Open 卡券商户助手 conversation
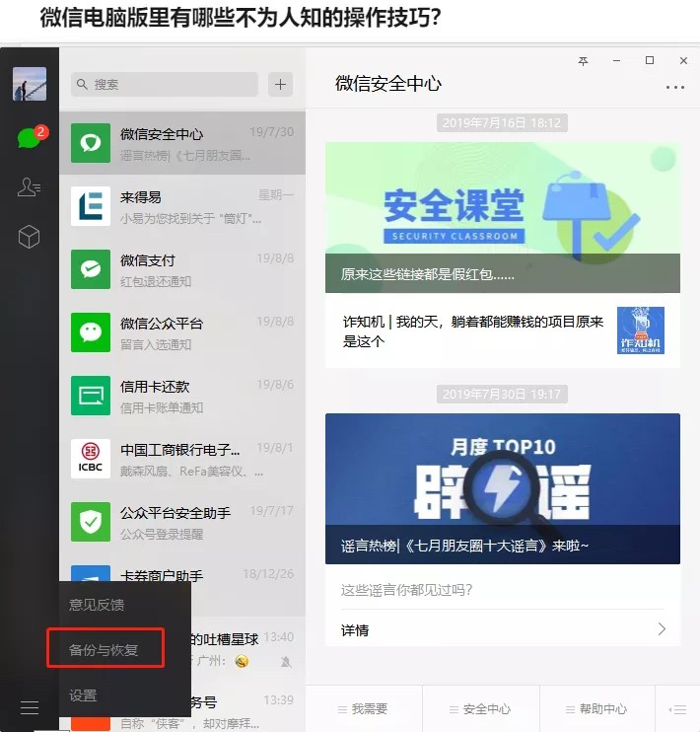 (182, 574)
